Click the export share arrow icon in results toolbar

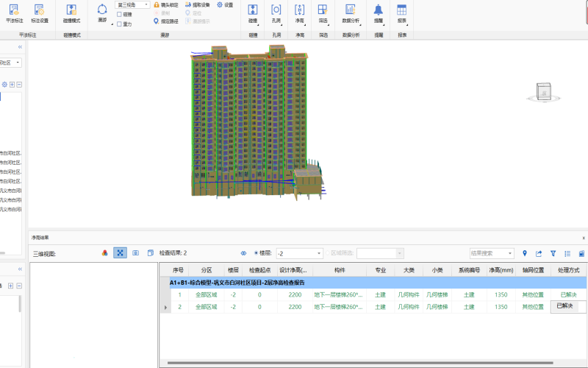539,253
